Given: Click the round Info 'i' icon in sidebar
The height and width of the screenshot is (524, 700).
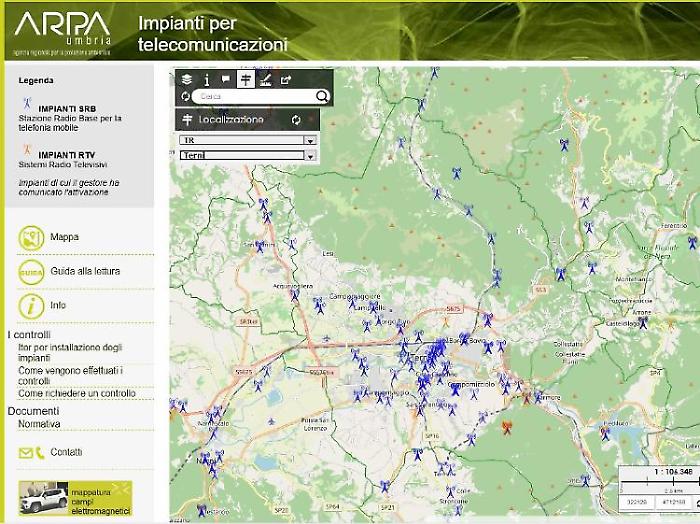Looking at the screenshot, I should click(x=31, y=307).
